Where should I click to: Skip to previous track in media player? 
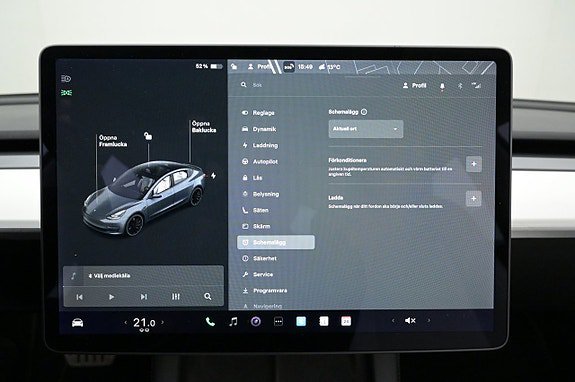click(79, 297)
